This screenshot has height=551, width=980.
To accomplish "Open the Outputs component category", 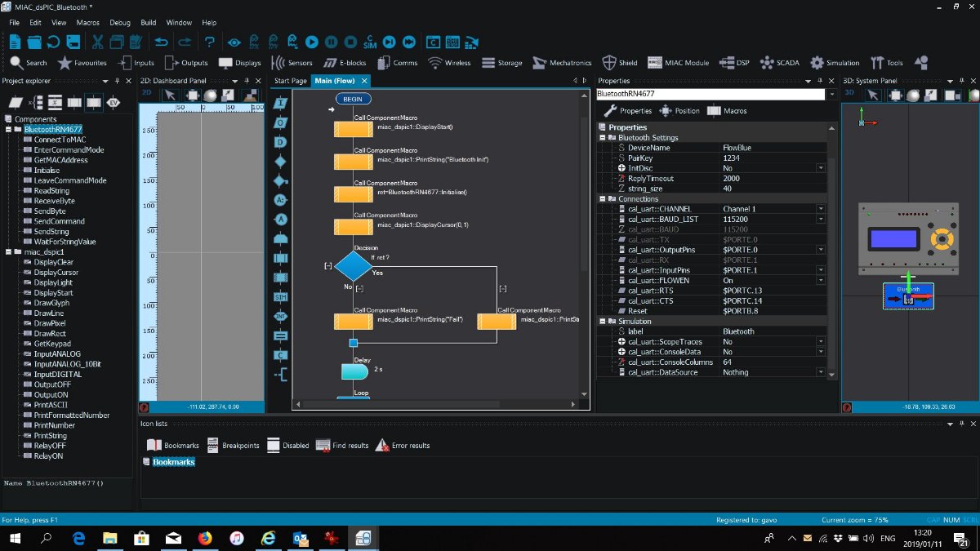I will 185,63.
